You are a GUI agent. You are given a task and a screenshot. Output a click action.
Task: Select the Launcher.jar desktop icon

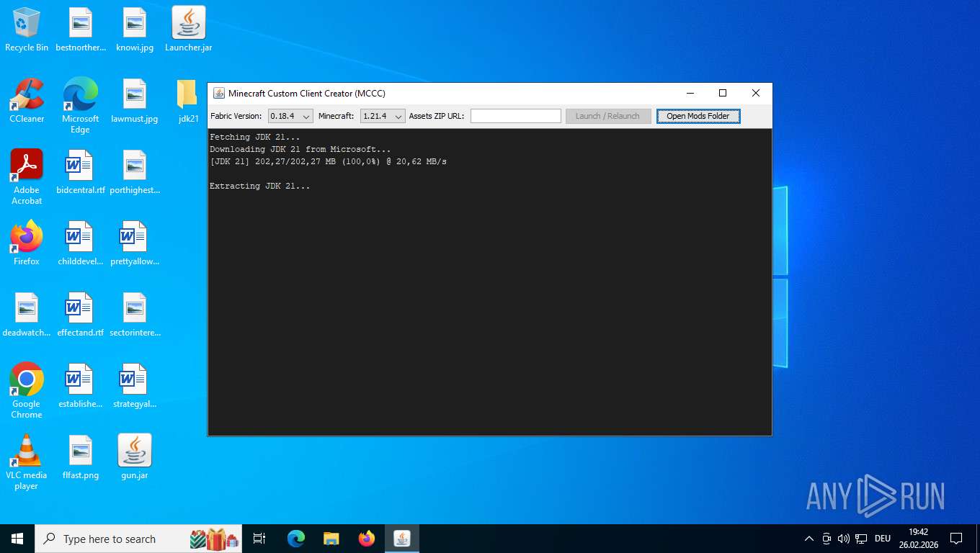[x=188, y=30]
